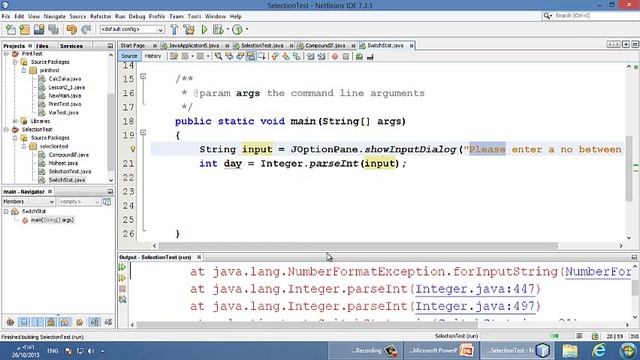
Task: Click the Save All toolbar icon
Action: (53, 29)
